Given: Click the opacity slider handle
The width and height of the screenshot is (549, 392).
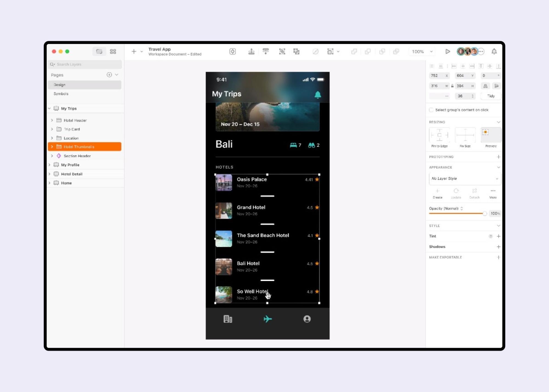Looking at the screenshot, I should 485,214.
